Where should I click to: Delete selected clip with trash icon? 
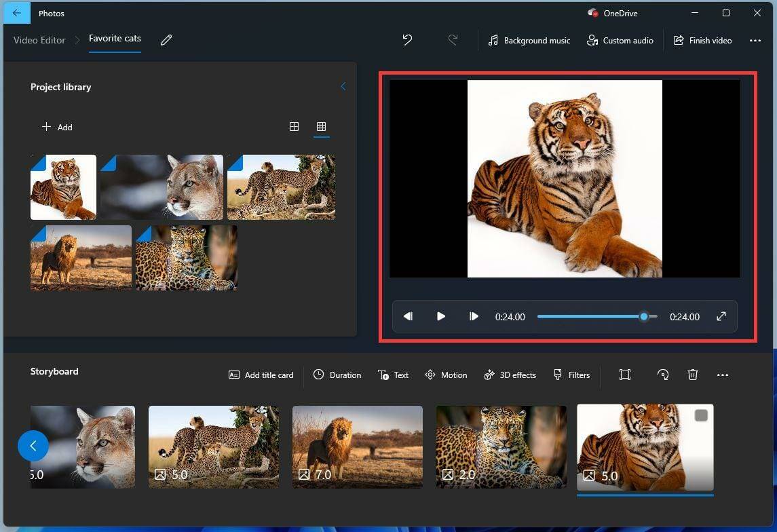(692, 375)
